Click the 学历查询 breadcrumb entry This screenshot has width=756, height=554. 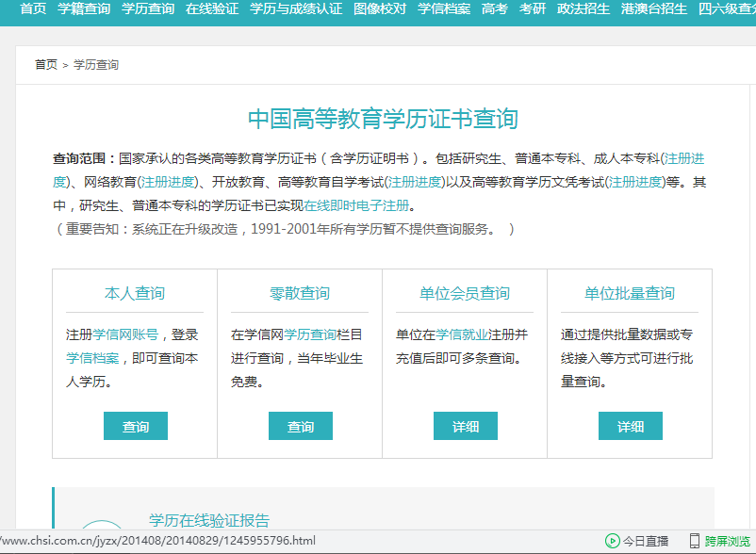96,65
